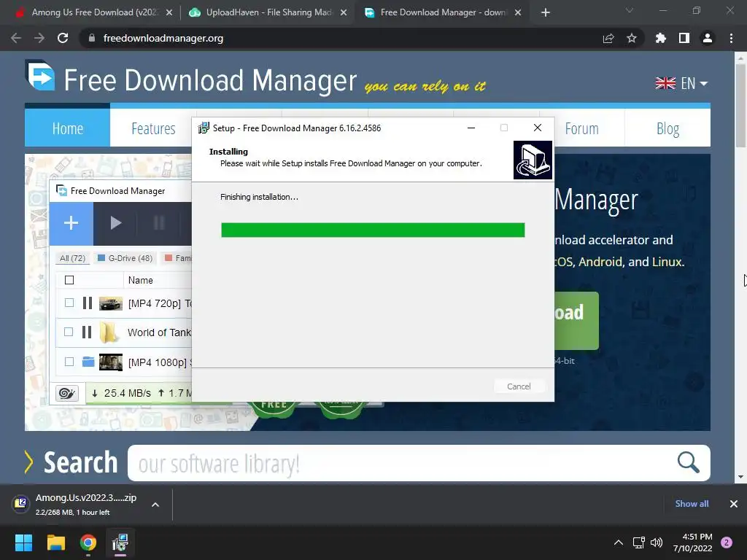Open File Explorer from taskbar

pos(55,542)
